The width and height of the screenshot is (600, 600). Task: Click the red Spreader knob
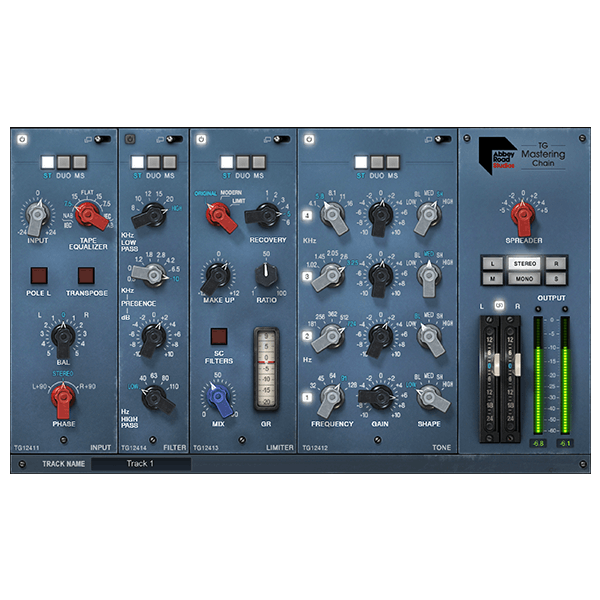click(x=522, y=211)
